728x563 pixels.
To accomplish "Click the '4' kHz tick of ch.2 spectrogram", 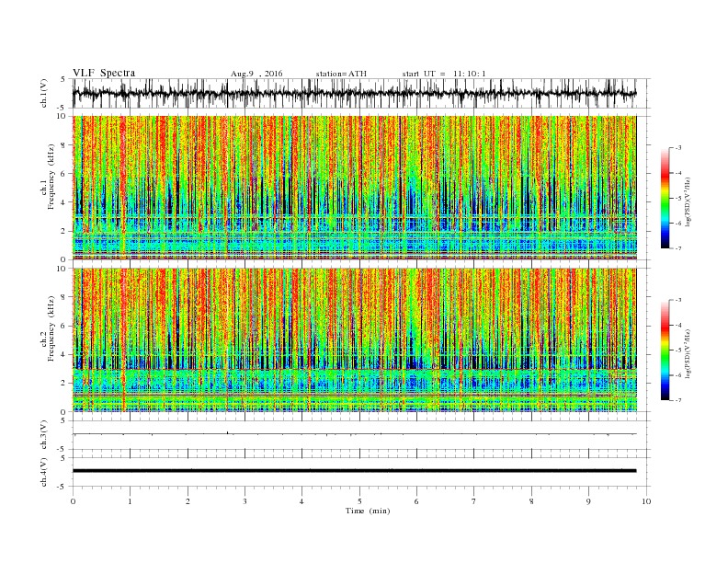I will pyautogui.click(x=64, y=355).
